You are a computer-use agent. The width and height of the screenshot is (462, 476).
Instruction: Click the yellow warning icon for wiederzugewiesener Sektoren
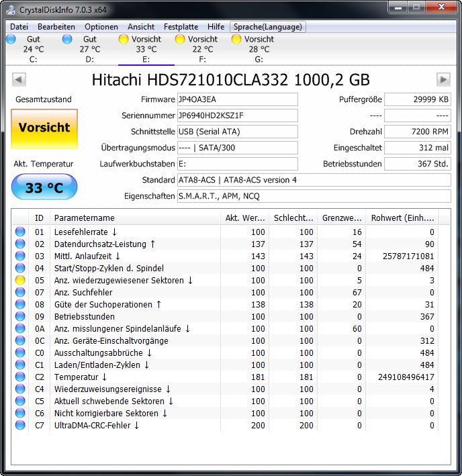(x=20, y=280)
